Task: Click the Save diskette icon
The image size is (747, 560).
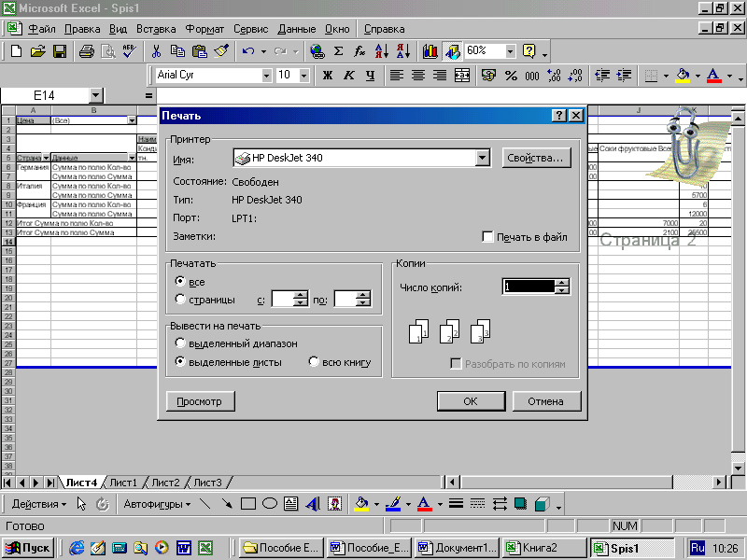Action: click(x=60, y=51)
